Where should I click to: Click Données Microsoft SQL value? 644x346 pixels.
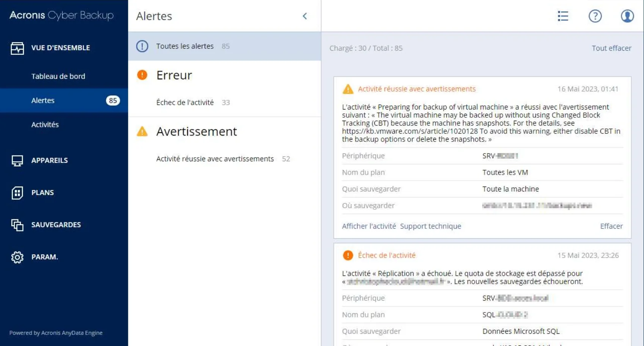521,331
